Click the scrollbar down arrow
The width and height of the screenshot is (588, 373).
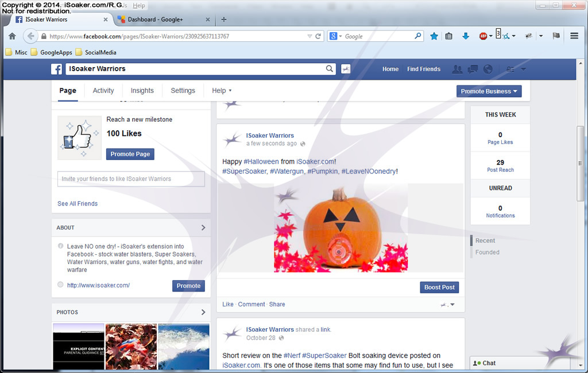point(581,365)
